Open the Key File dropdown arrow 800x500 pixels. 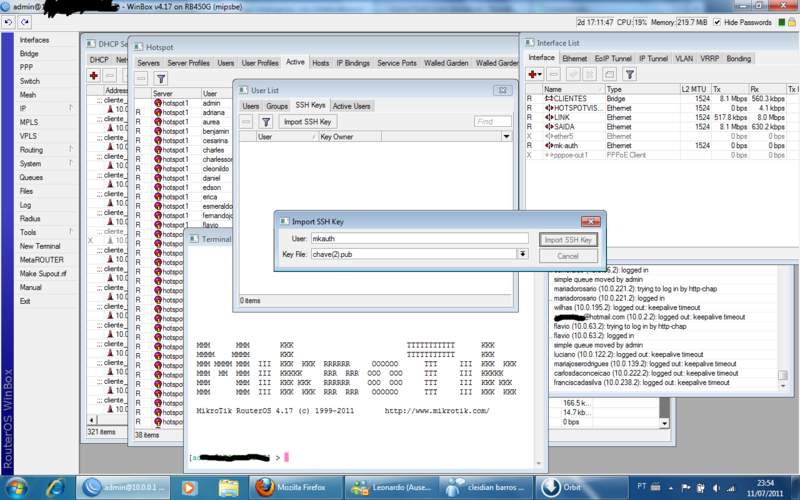point(522,254)
